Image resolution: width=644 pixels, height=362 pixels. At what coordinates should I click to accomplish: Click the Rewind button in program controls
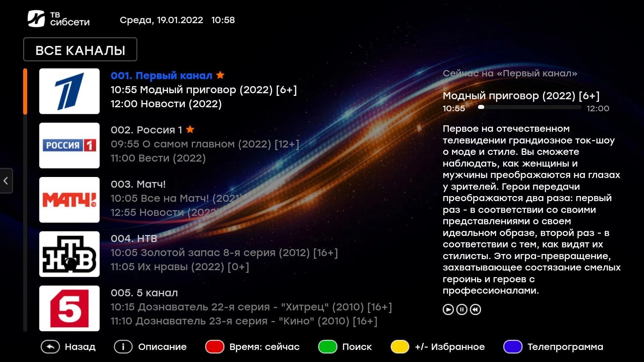[476, 309]
